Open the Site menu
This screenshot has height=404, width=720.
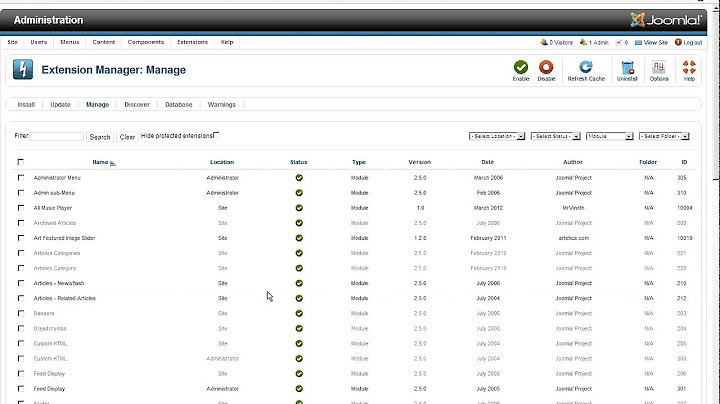12,42
